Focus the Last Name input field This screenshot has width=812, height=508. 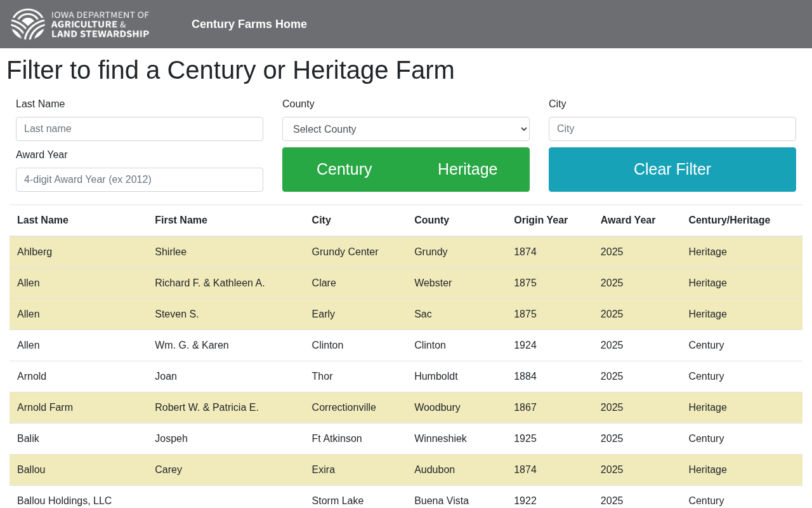click(x=140, y=129)
